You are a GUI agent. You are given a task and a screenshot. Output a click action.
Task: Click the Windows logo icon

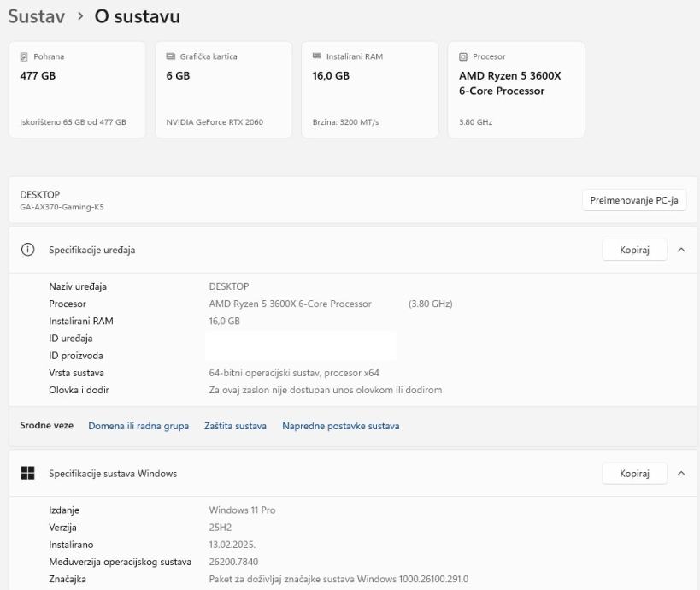pos(28,474)
